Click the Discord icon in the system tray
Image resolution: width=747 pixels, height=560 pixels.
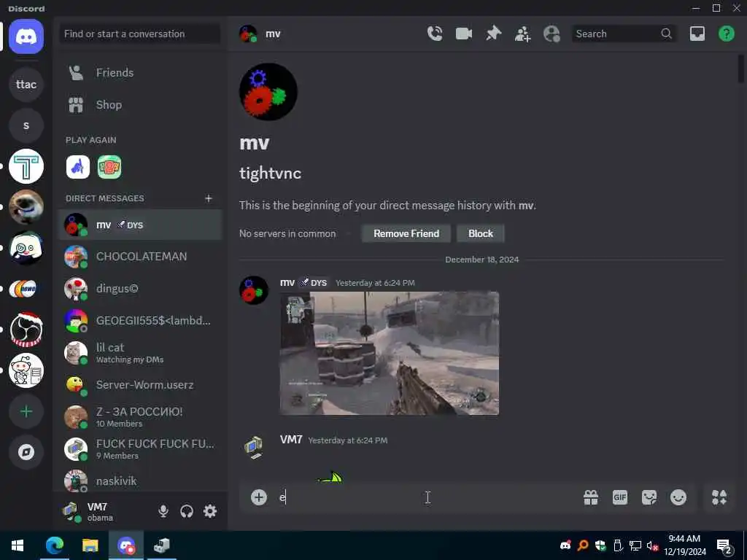pyautogui.click(x=565, y=545)
